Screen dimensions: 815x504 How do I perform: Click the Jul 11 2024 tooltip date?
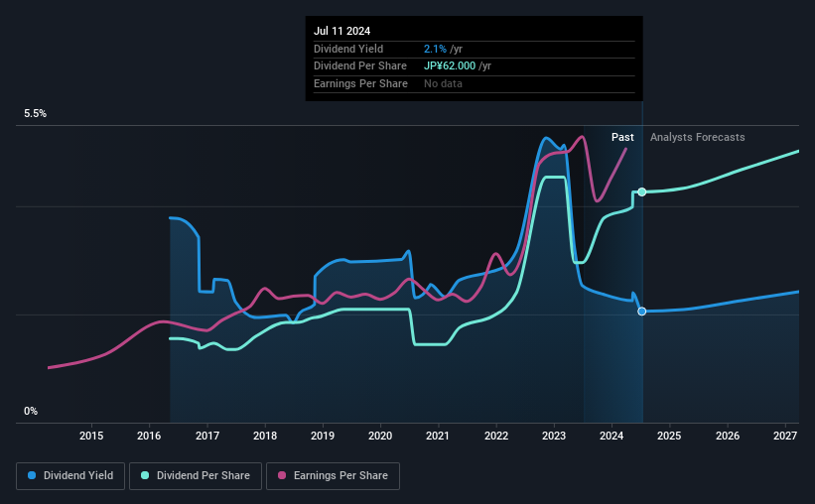click(x=342, y=31)
